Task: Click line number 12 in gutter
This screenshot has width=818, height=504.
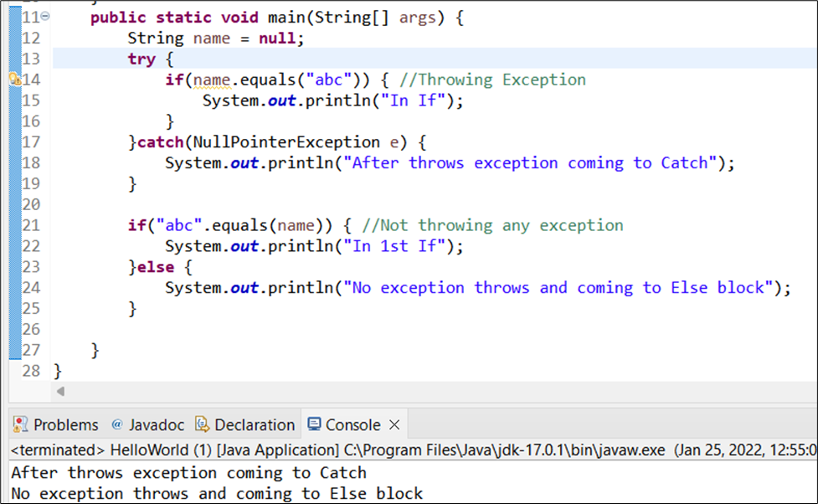Action: click(31, 38)
